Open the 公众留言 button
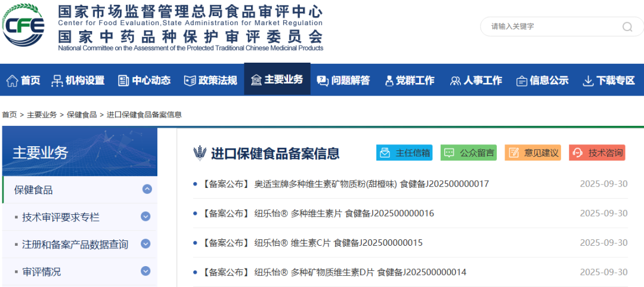Image resolution: width=644 pixels, height=287 pixels. (x=469, y=153)
